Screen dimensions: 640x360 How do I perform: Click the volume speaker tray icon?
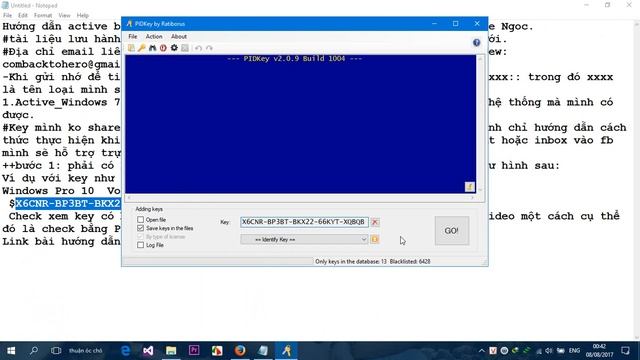pos(549,351)
